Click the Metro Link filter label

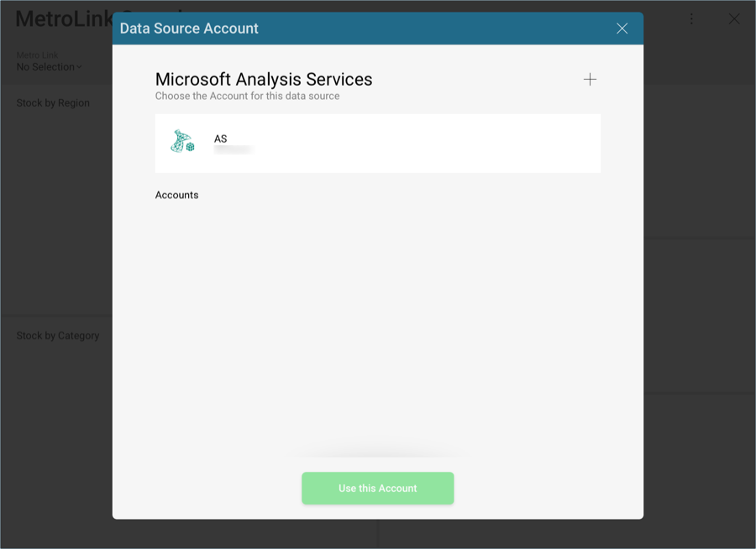pyautogui.click(x=38, y=55)
